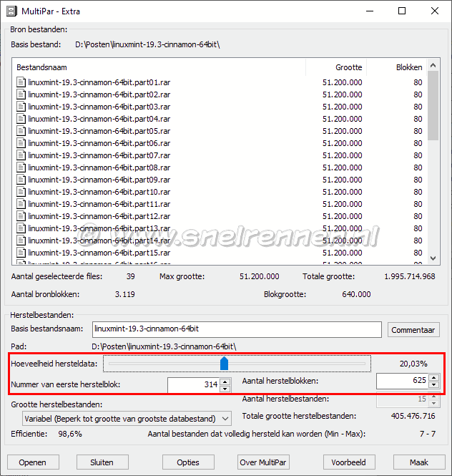Increase the Nummer van eerste herstelblok value
452x476 pixels.
coord(225,382)
